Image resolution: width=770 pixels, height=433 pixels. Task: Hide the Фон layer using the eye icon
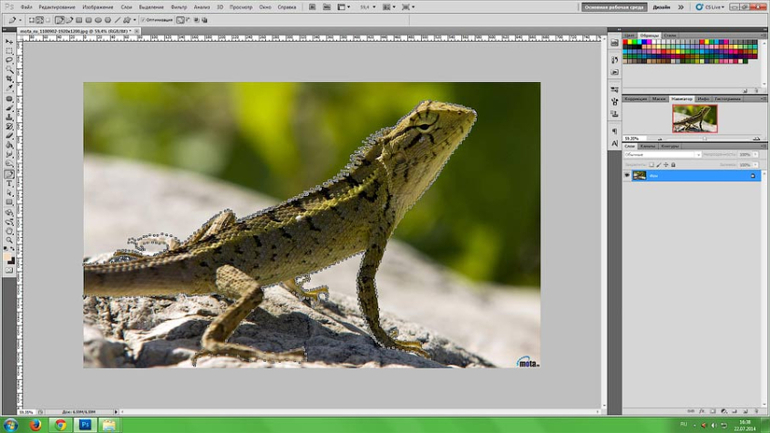point(627,176)
